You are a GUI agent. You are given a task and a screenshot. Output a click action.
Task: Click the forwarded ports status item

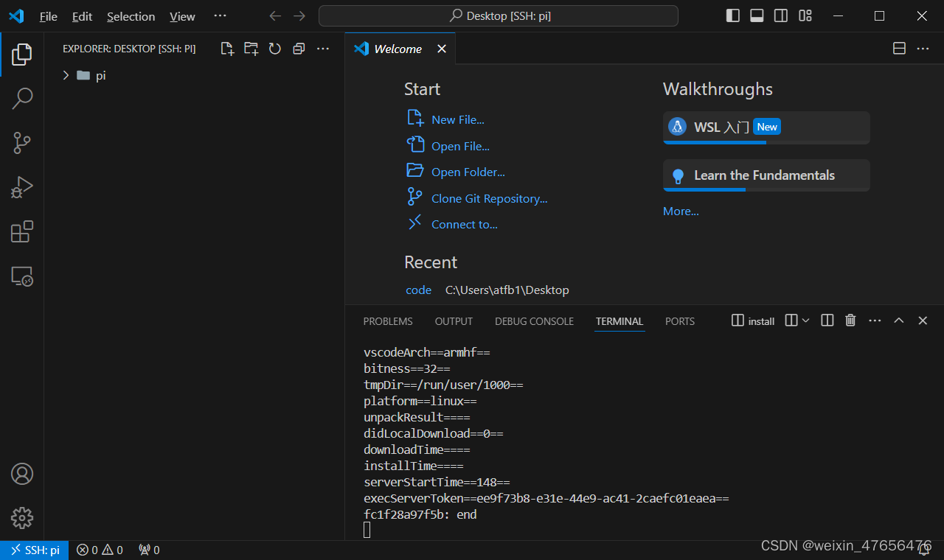[x=149, y=550]
